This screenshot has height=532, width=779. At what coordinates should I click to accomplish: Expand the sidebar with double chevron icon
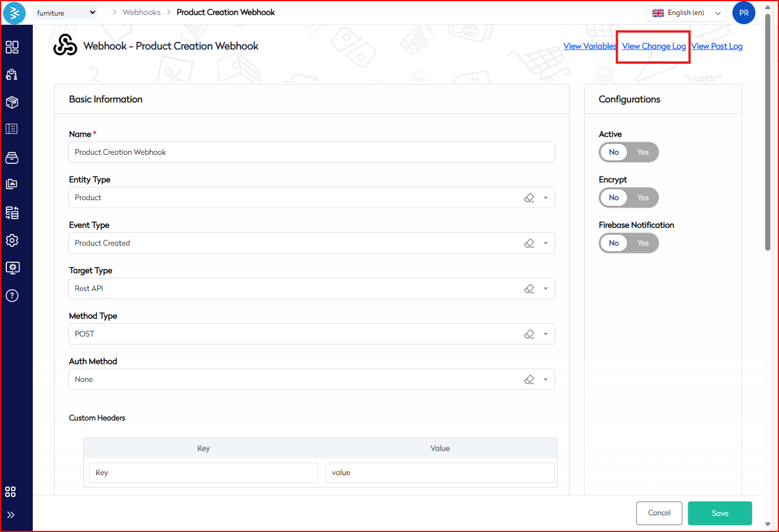(x=11, y=515)
